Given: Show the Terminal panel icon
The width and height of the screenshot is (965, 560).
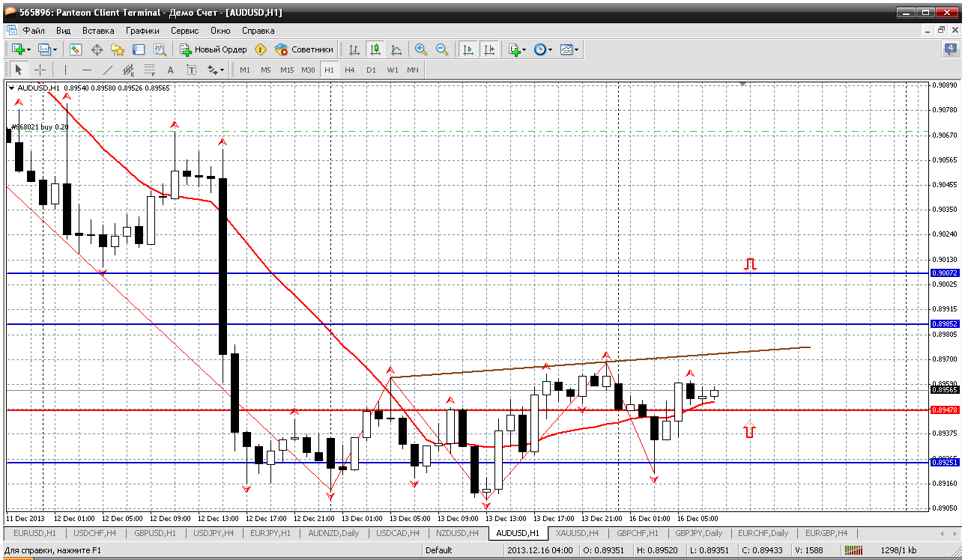Looking at the screenshot, I should 139,49.
